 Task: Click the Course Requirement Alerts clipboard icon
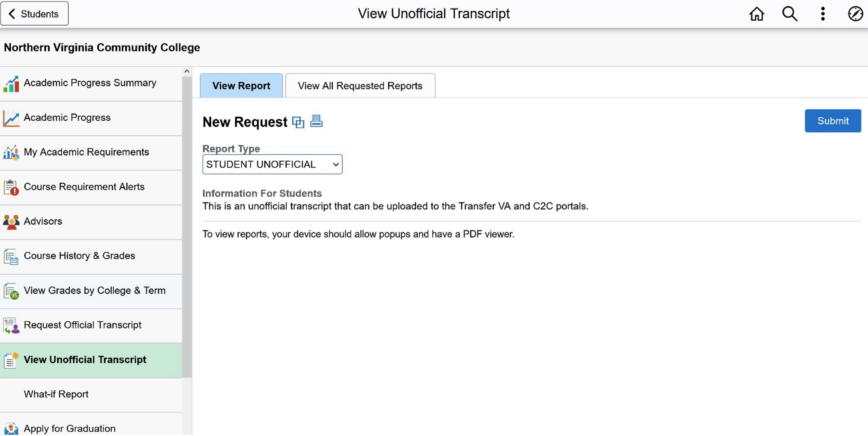(x=11, y=187)
